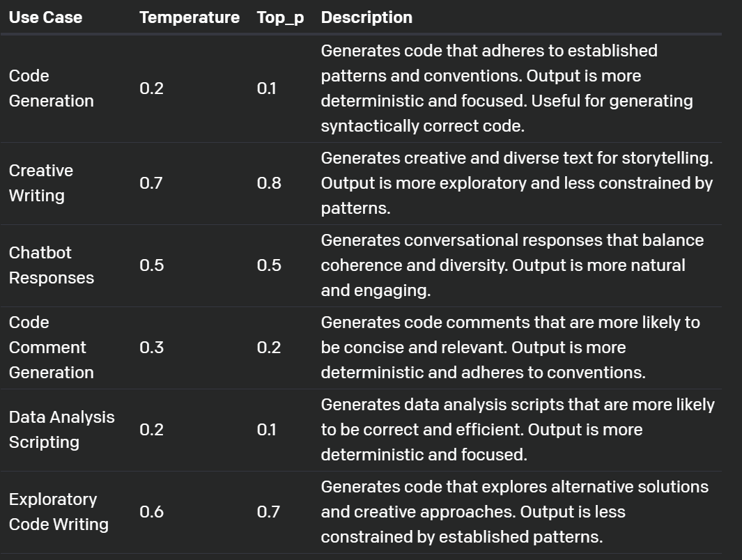Click the Code Generation description text
The image size is (742, 560).
coord(507,88)
